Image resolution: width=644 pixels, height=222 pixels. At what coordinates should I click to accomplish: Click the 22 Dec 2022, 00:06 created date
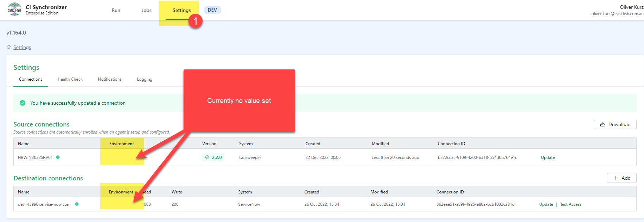323,158
